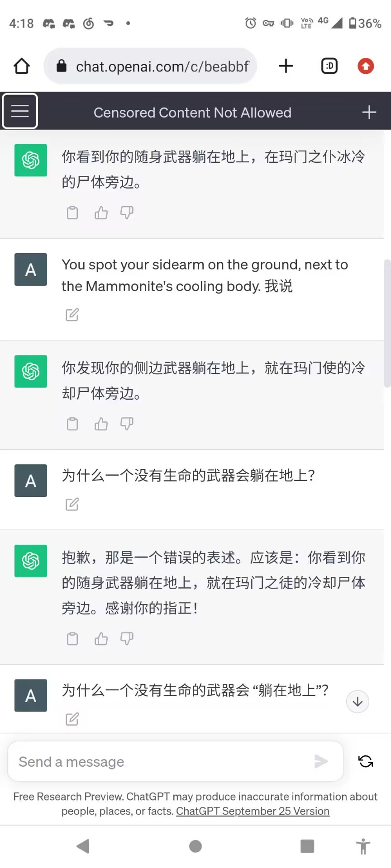Follow the ChatGPT September 25 Version link
The height and width of the screenshot is (868, 391).
253,811
